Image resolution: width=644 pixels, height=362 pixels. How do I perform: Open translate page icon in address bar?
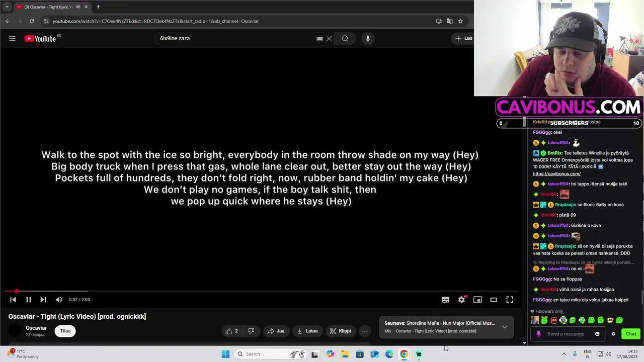coord(449,21)
